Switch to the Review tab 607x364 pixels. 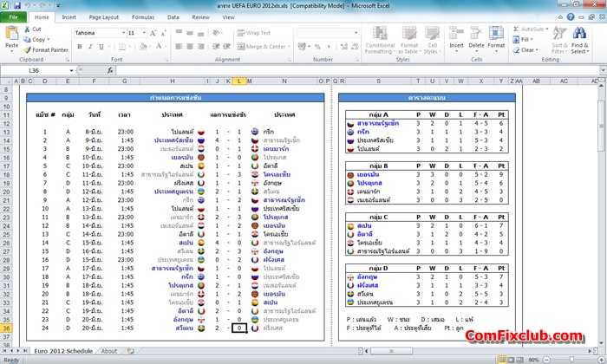coord(200,17)
